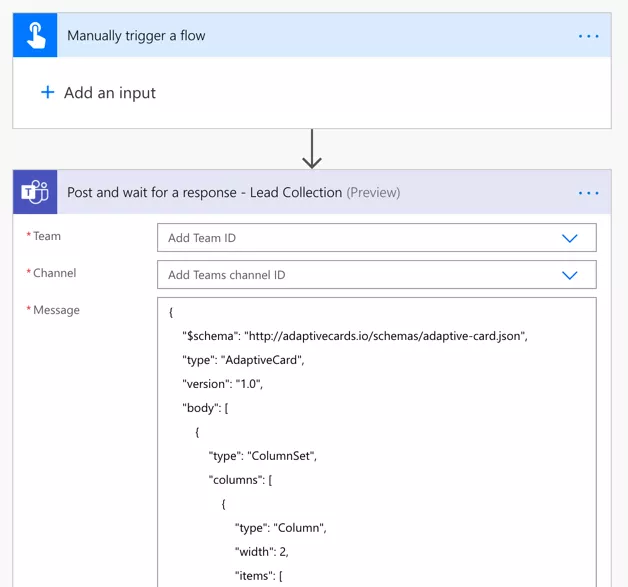
Task: Expand the Teams channel ID dropdown arrow
Action: (570, 275)
